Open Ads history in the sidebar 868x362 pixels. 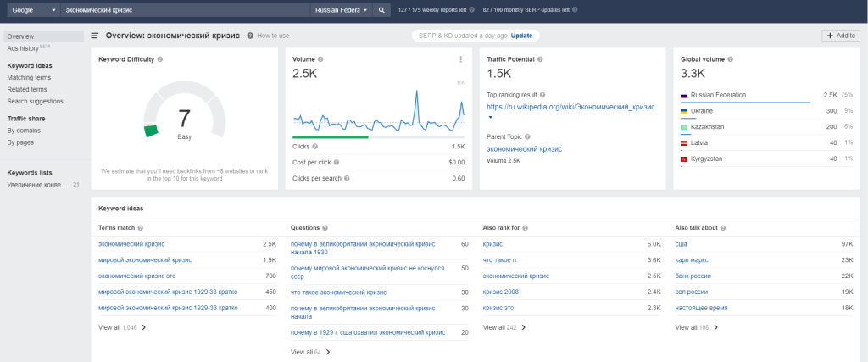point(25,48)
